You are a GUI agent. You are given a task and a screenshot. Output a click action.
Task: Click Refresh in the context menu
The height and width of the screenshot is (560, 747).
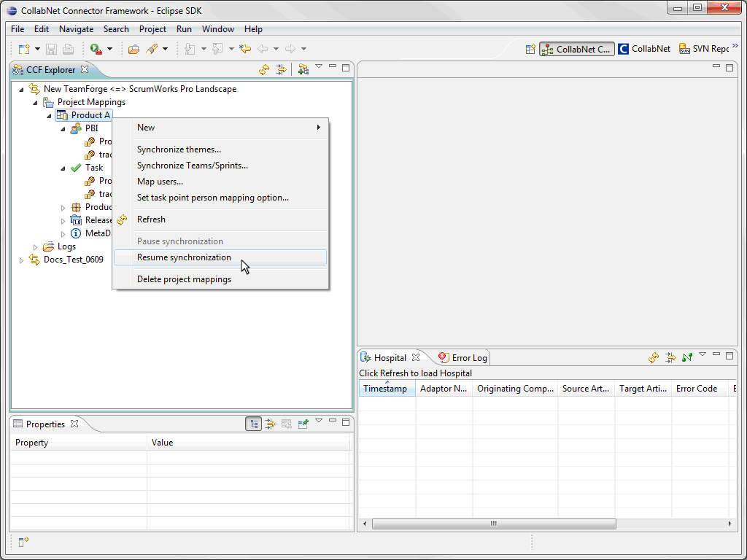pyautogui.click(x=220, y=219)
